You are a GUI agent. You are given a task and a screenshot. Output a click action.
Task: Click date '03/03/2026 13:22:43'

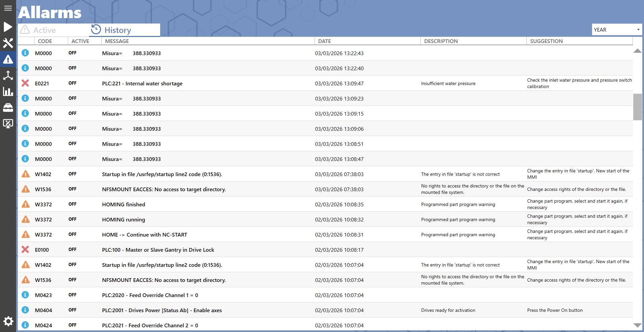click(x=339, y=53)
